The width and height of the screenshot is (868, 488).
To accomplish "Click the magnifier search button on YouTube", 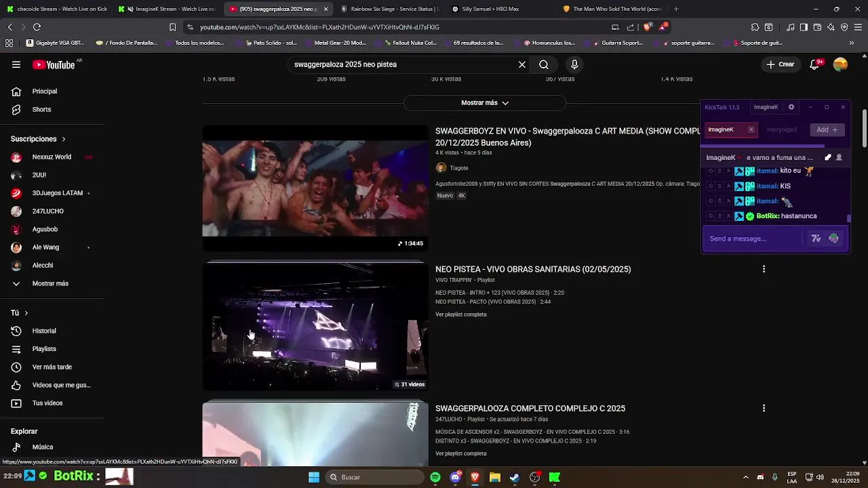I will [x=544, y=64].
